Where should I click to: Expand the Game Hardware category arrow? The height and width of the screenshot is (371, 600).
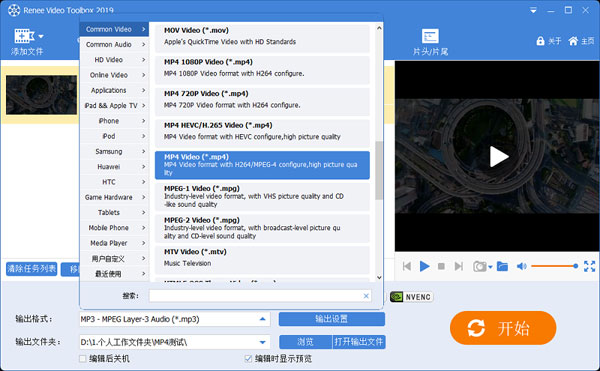143,197
